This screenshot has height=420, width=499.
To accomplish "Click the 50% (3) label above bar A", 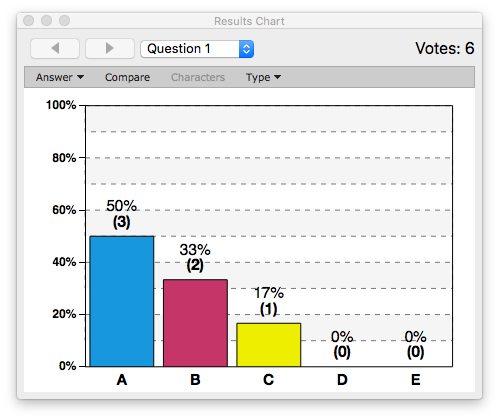I will point(121,214).
